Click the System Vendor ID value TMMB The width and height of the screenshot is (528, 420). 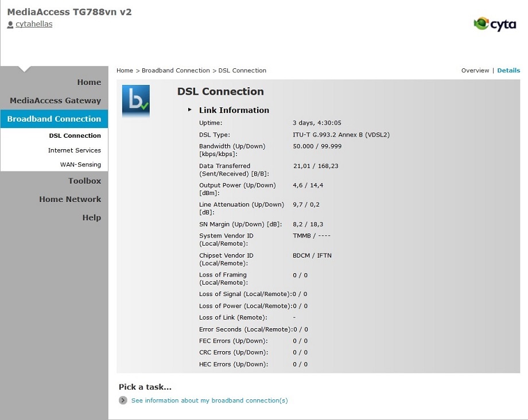(312, 236)
